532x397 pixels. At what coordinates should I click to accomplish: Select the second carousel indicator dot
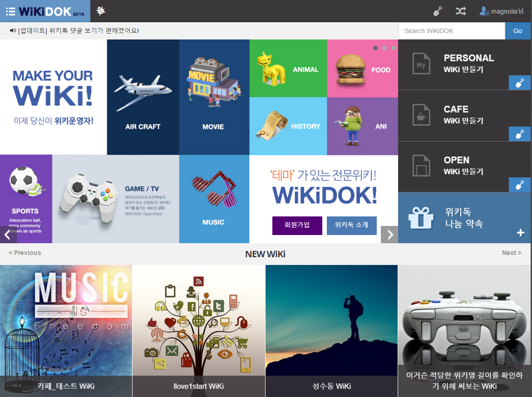[384, 48]
